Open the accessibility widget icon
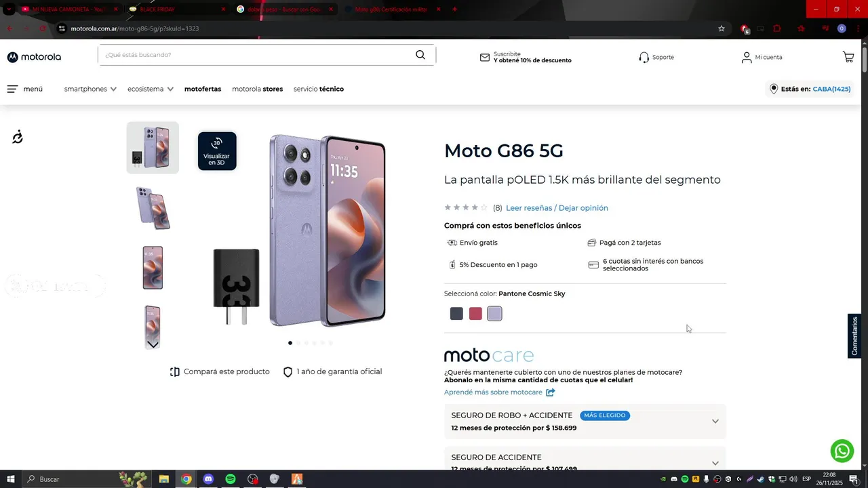The image size is (868, 488). [18, 137]
